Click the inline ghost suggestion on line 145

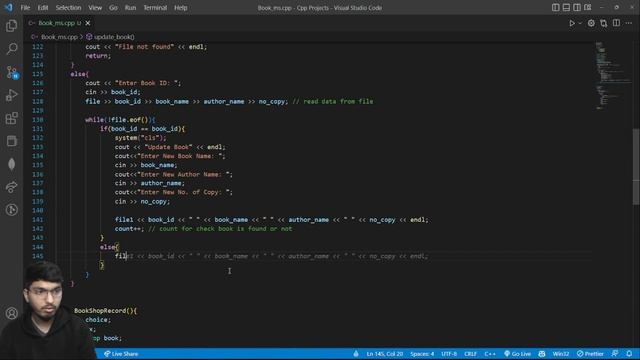278,256
